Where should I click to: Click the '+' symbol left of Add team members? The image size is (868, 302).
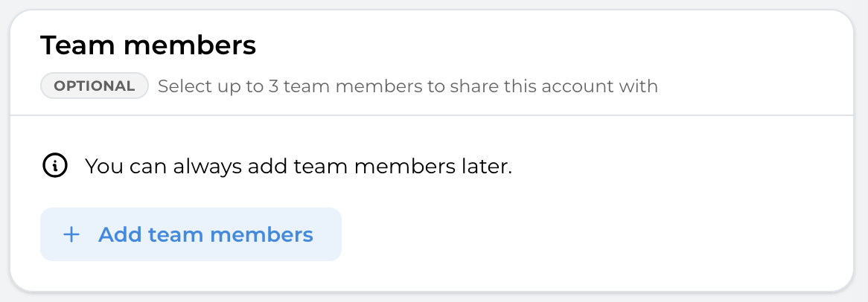(x=71, y=235)
